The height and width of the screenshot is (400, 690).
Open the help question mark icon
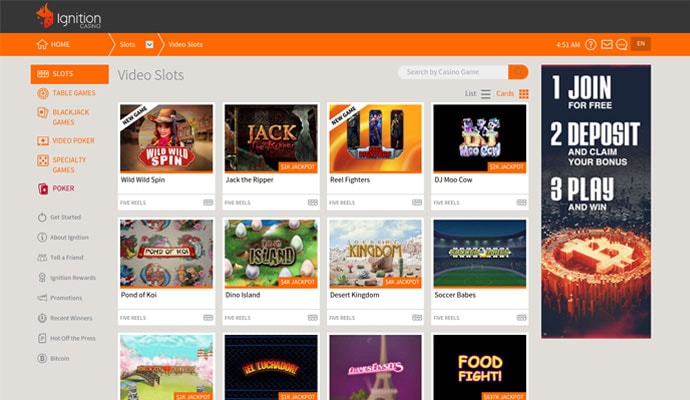(x=590, y=44)
